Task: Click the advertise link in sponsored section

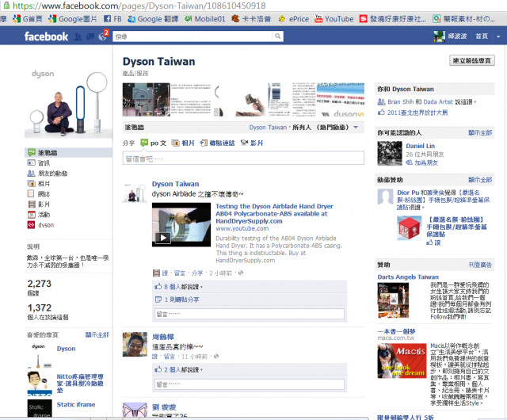Action: point(480,265)
